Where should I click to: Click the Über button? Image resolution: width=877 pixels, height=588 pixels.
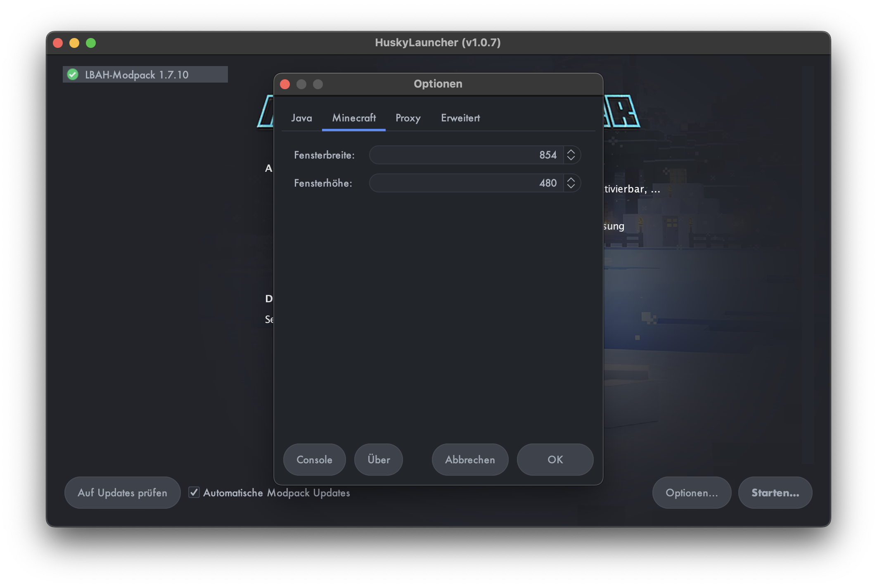pyautogui.click(x=379, y=460)
